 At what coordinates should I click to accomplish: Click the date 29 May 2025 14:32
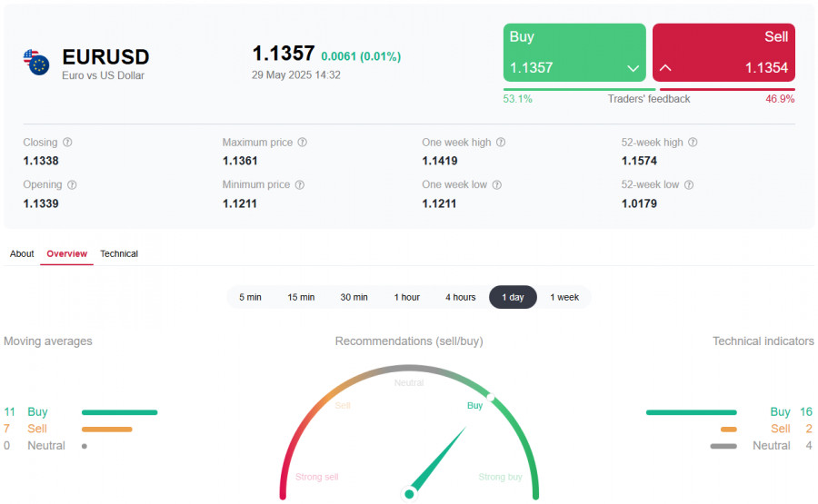pos(295,75)
